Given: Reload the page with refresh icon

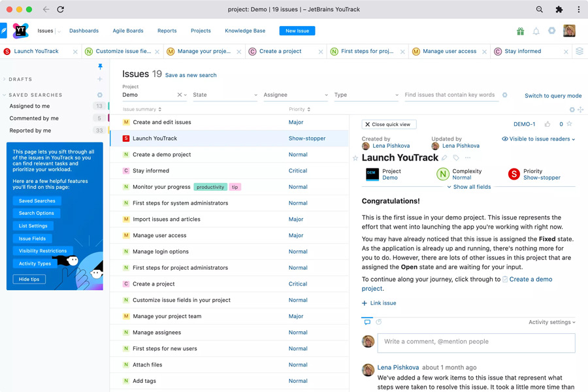Looking at the screenshot, I should (x=60, y=9).
